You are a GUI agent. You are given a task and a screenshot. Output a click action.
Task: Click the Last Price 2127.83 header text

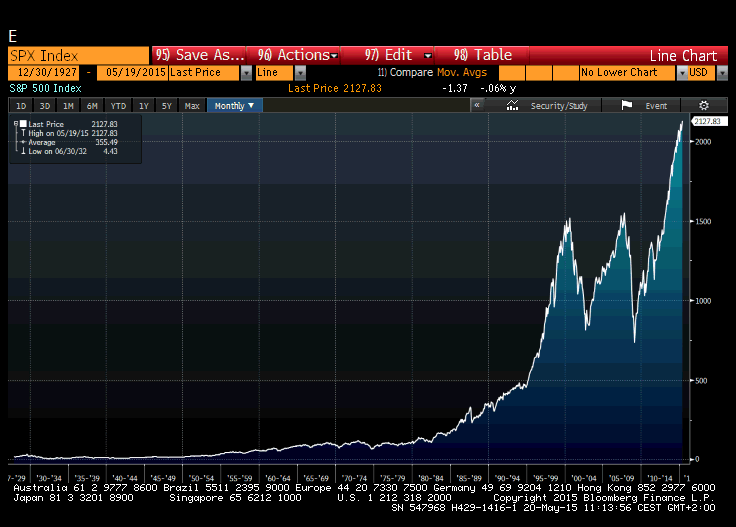[x=335, y=88]
